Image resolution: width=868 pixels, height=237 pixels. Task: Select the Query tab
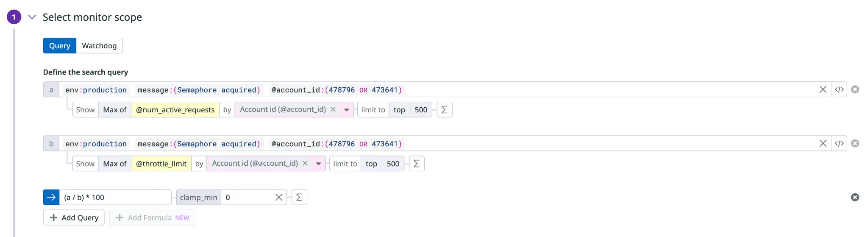click(x=59, y=46)
